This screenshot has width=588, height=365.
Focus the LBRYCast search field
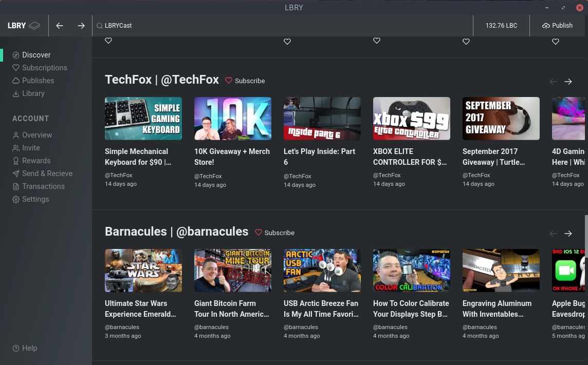coord(282,26)
